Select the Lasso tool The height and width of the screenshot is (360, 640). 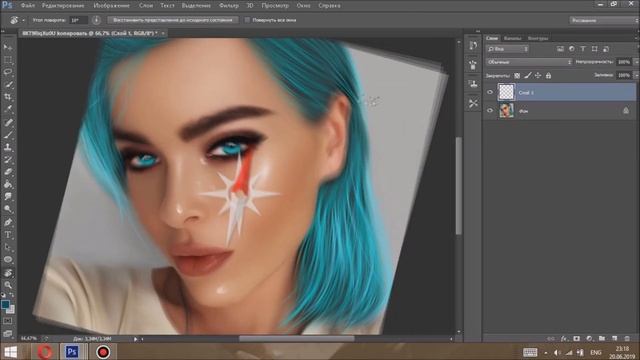[x=8, y=72]
